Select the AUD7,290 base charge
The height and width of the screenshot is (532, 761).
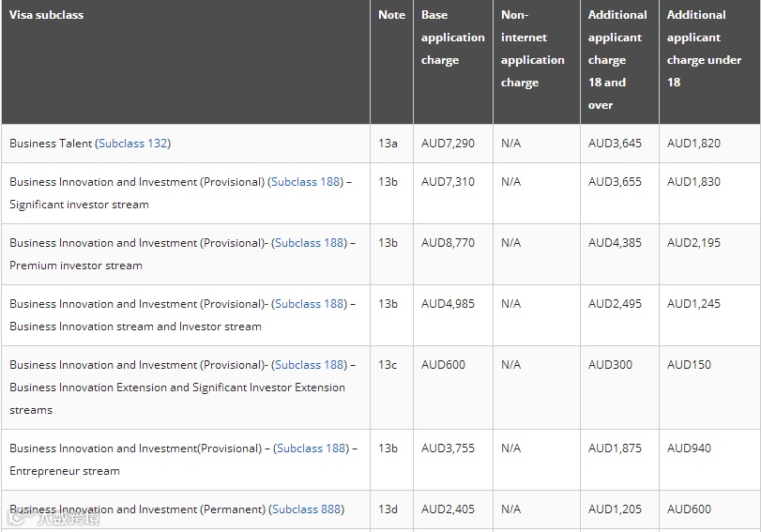[x=448, y=144]
